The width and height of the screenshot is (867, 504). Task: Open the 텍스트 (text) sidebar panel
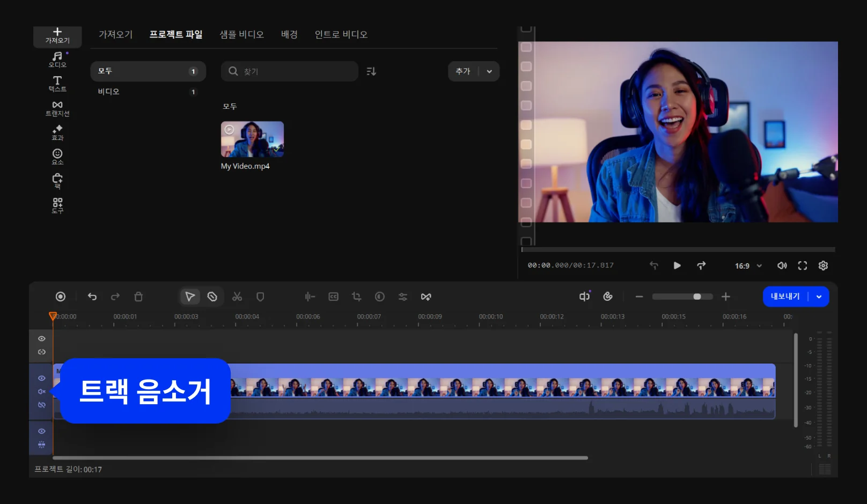57,83
